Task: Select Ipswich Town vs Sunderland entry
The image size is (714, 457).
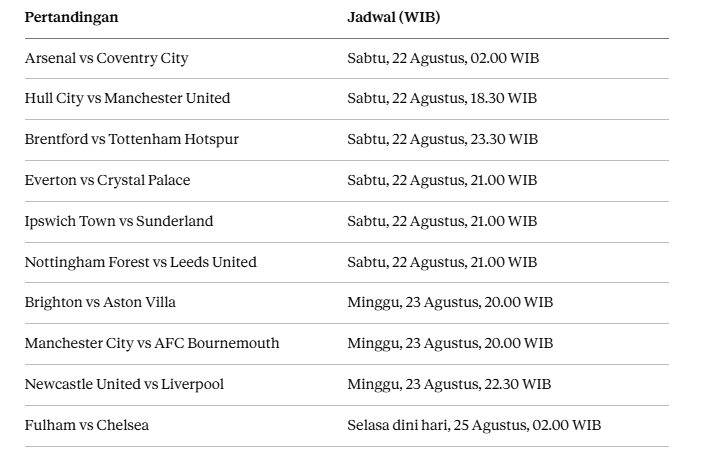Action: click(x=119, y=221)
